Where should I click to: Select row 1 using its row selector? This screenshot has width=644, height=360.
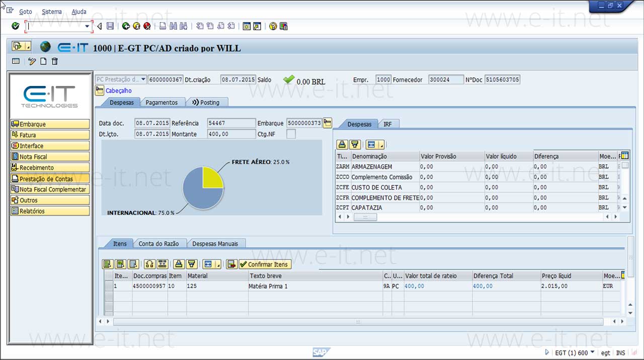(x=108, y=286)
